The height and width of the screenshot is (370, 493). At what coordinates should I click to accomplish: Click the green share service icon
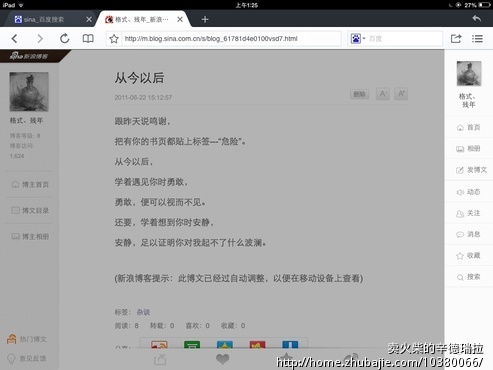pyautogui.click(x=192, y=344)
